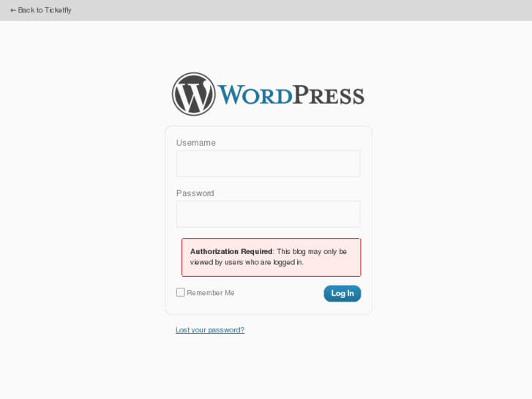Click the Password label
532x399 pixels.
coord(195,193)
